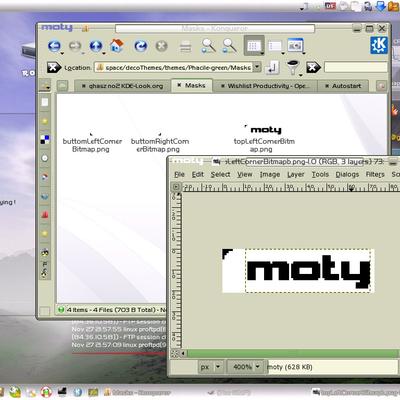400x400 pixels.
Task: Click the Back arrow in Konqueror toolbar
Action: (54, 46)
